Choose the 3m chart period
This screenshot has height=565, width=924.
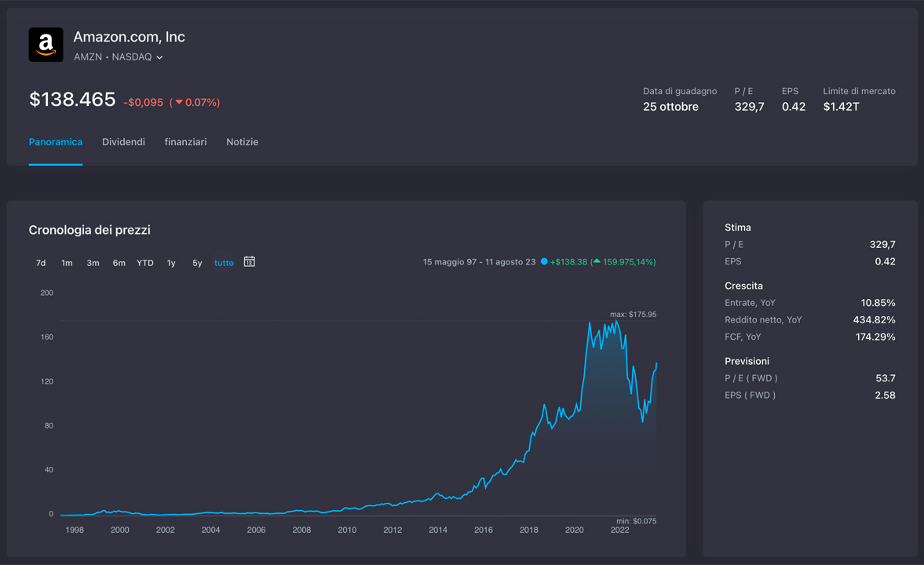93,263
